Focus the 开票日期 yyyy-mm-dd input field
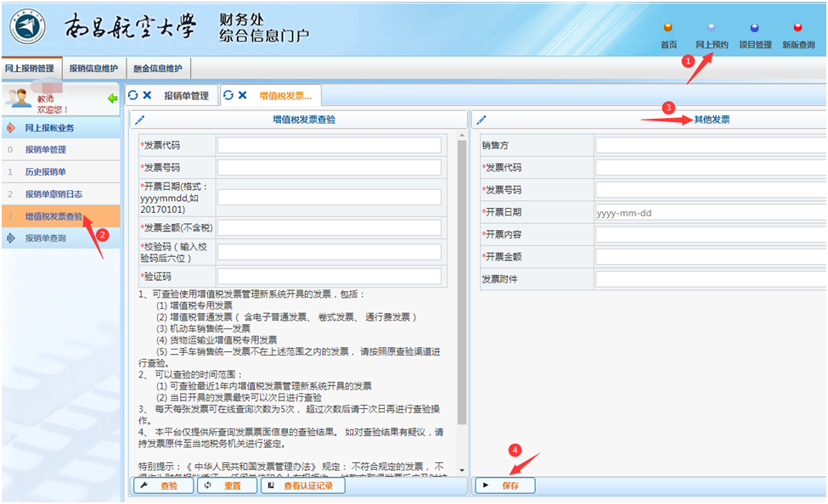828x504 pixels. pos(710,213)
